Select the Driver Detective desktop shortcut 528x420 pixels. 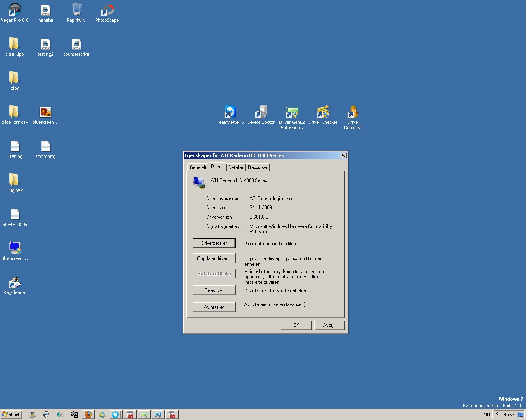coord(354,117)
